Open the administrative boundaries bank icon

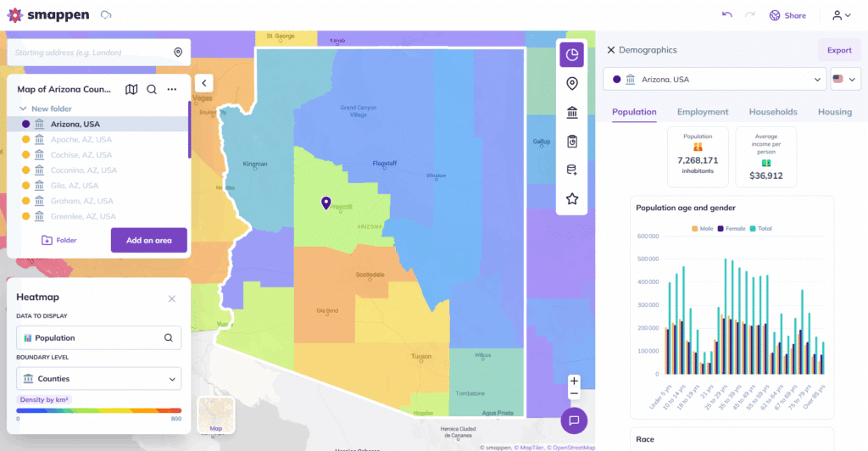[x=571, y=113]
